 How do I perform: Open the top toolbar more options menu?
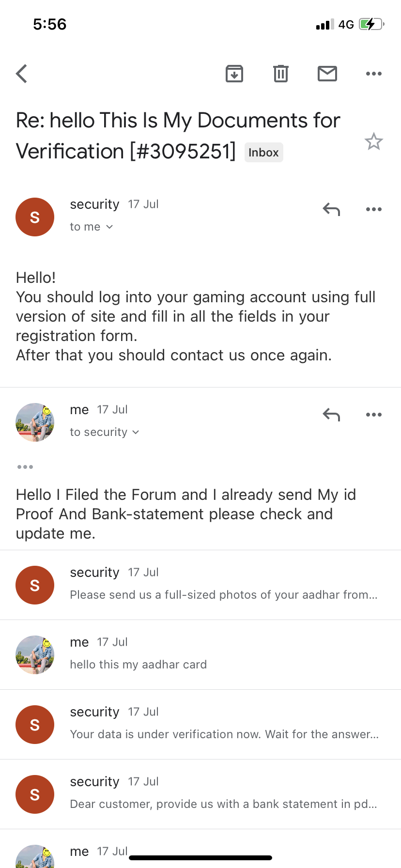click(x=374, y=74)
